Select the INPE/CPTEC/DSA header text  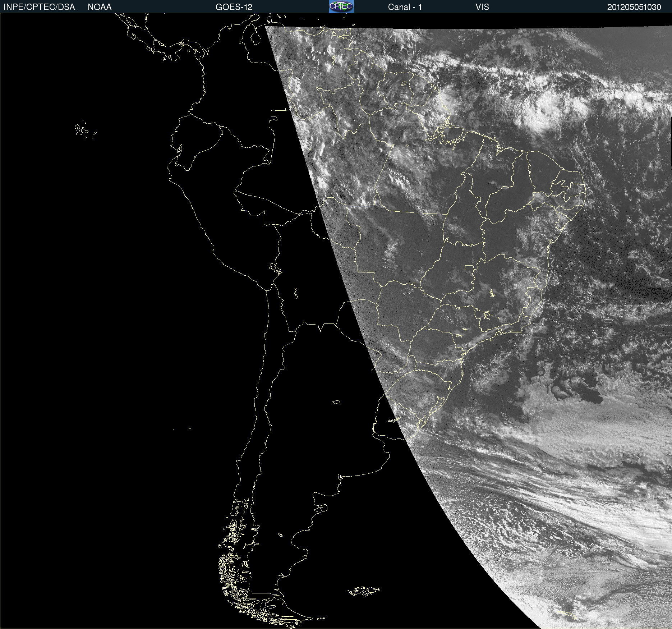tap(39, 7)
